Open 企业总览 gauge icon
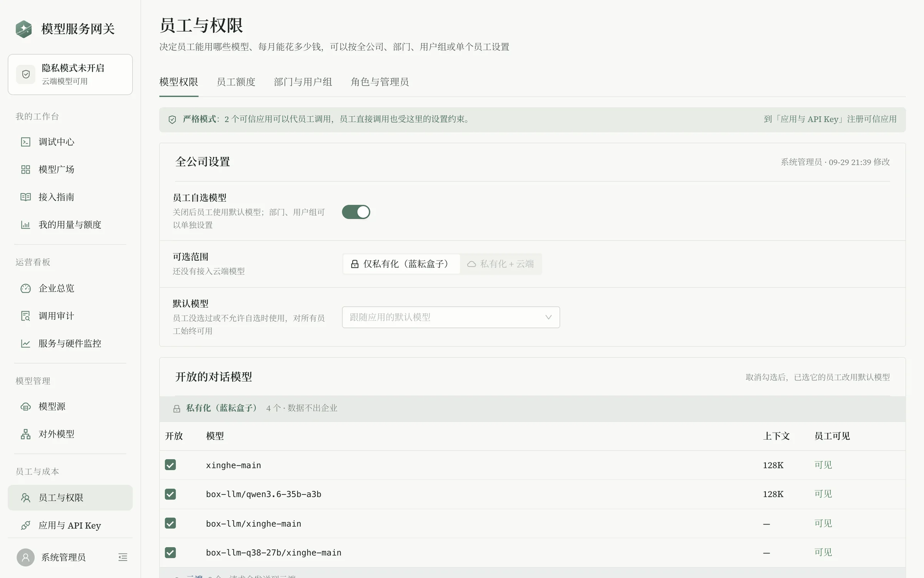The image size is (924, 578). (x=25, y=288)
